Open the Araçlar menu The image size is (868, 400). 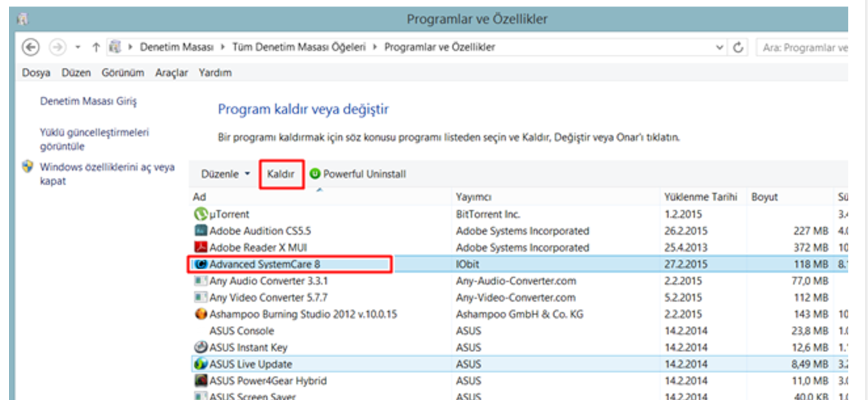click(172, 73)
